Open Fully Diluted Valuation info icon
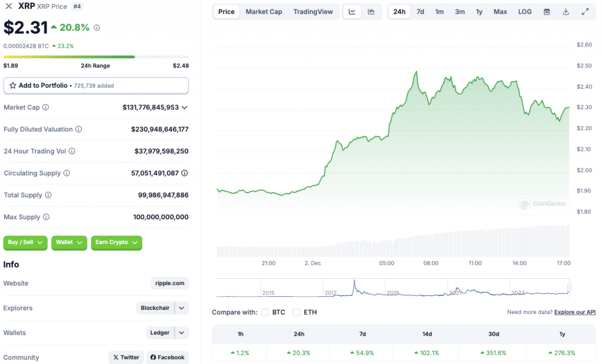Screen dimensions: 602x364 79,129
